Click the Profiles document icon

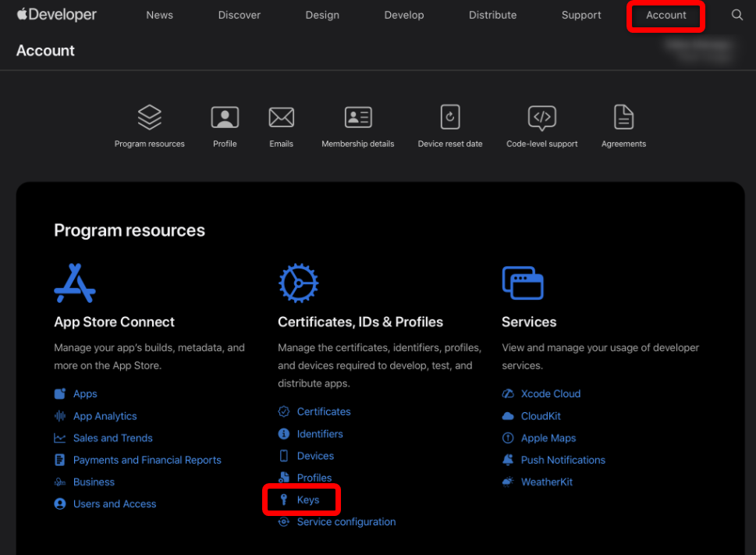tap(284, 478)
